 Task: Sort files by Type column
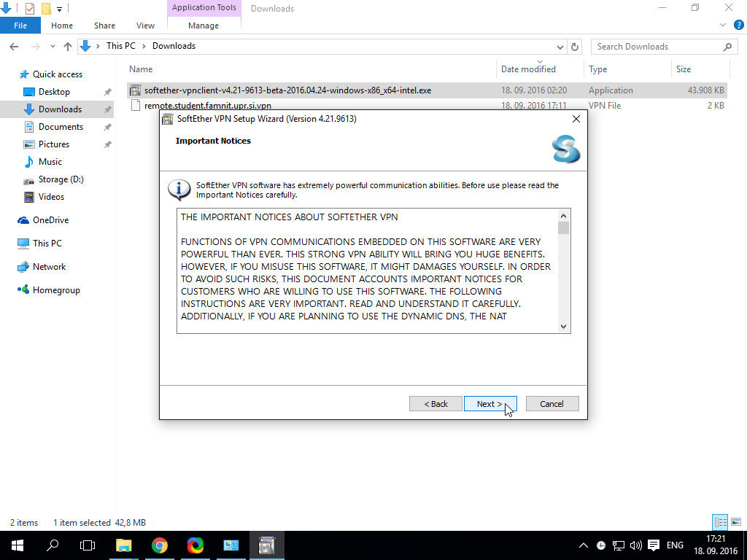[598, 69]
